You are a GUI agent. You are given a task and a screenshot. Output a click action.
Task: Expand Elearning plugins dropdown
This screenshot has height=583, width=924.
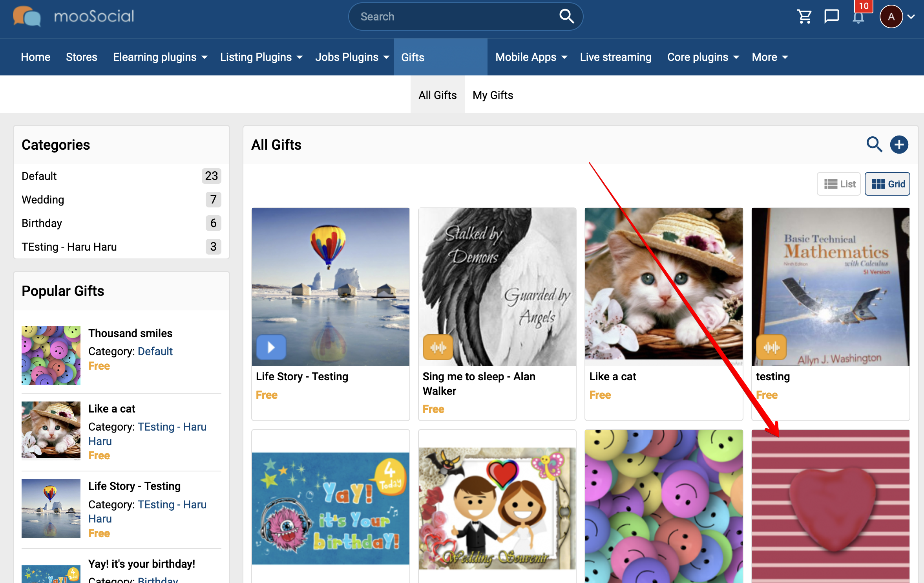pos(160,57)
